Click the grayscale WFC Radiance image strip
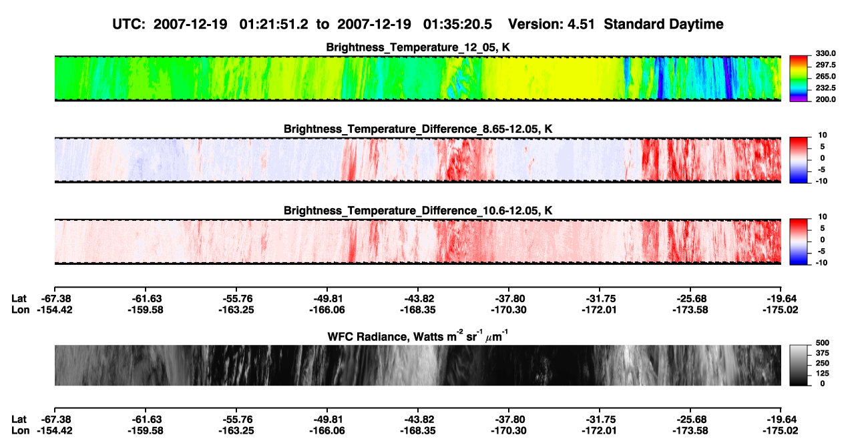The height and width of the screenshot is (445, 868). 417,365
